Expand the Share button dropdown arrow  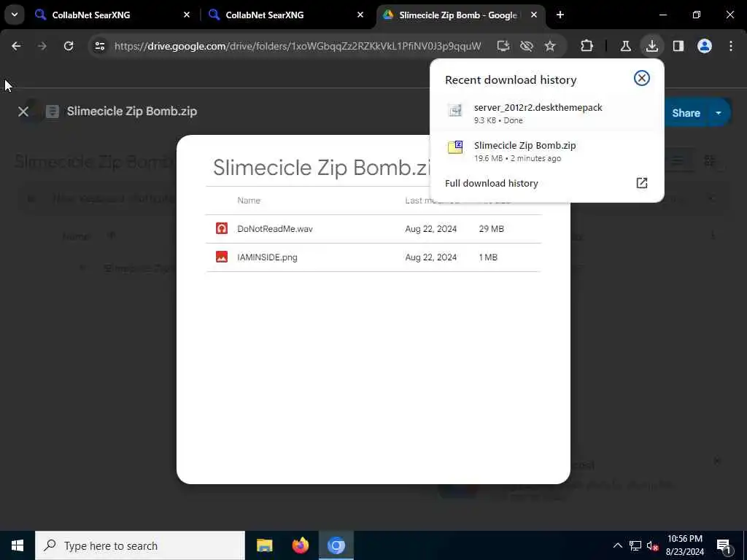[719, 113]
